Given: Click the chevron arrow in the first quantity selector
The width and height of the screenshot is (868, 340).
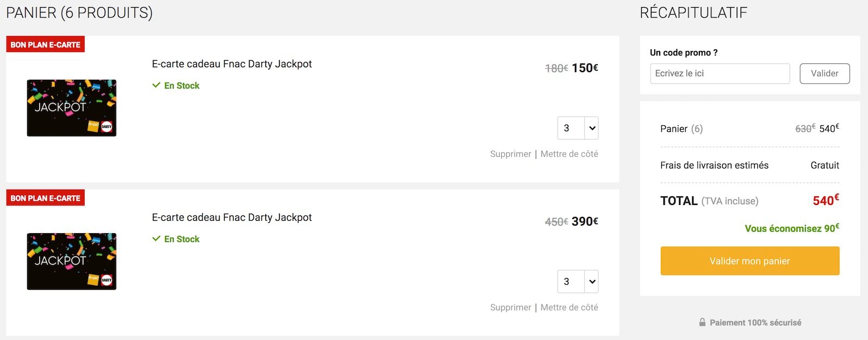Looking at the screenshot, I should [591, 128].
